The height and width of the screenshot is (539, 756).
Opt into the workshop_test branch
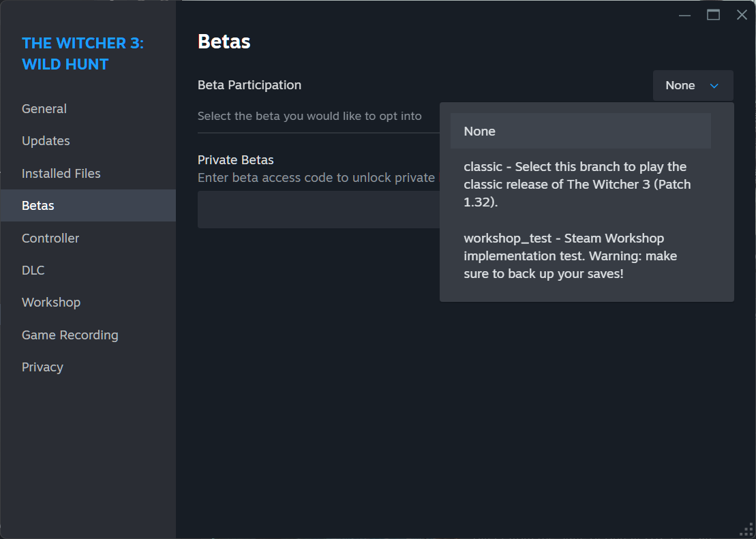[x=581, y=256]
